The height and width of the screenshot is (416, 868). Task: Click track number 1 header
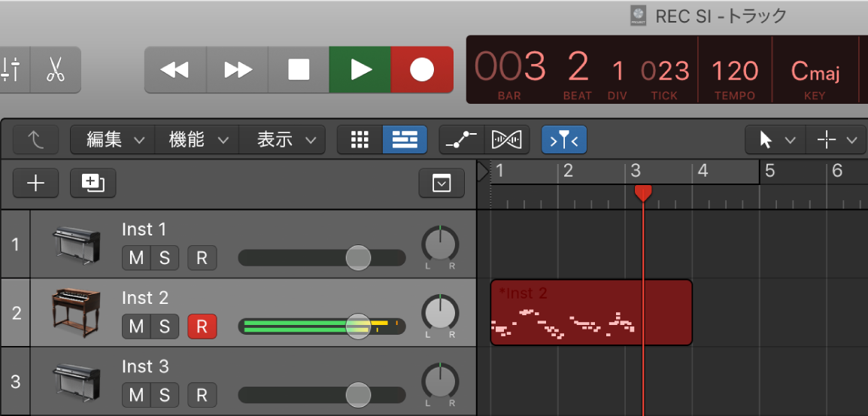(x=16, y=244)
